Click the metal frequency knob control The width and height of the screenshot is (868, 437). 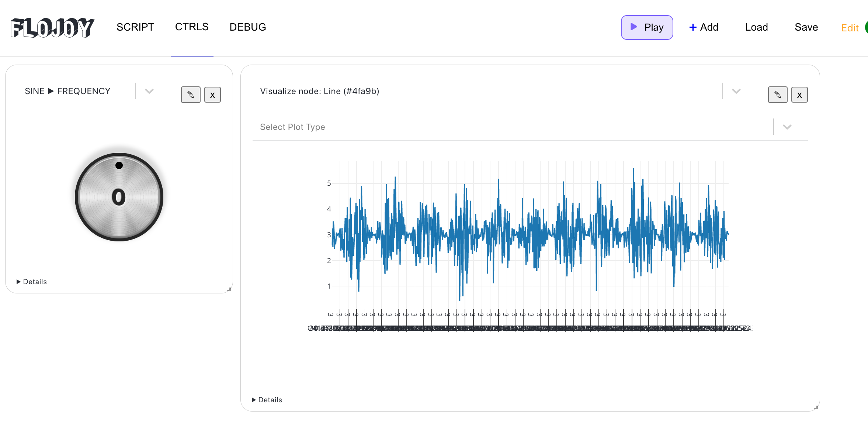(119, 197)
